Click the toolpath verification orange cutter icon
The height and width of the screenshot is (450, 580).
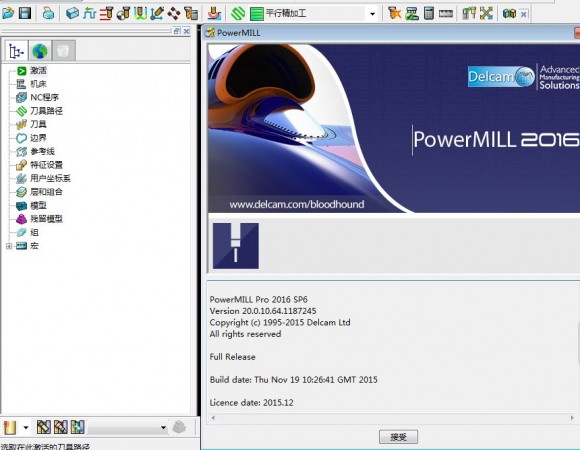395,14
